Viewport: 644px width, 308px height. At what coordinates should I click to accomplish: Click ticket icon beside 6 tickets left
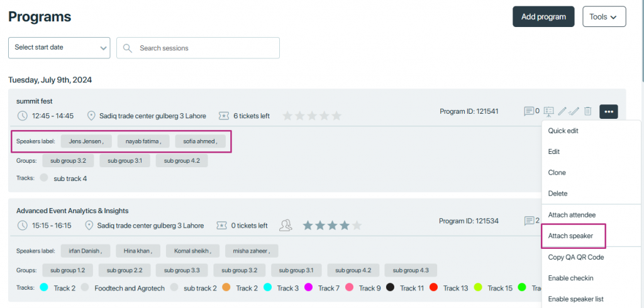tap(223, 116)
